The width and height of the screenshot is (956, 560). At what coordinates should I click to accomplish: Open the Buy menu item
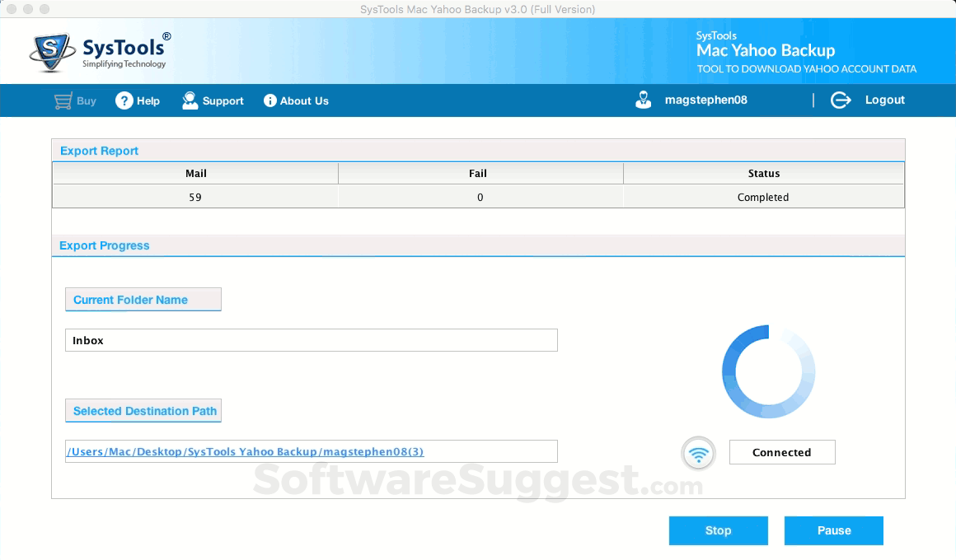(87, 101)
